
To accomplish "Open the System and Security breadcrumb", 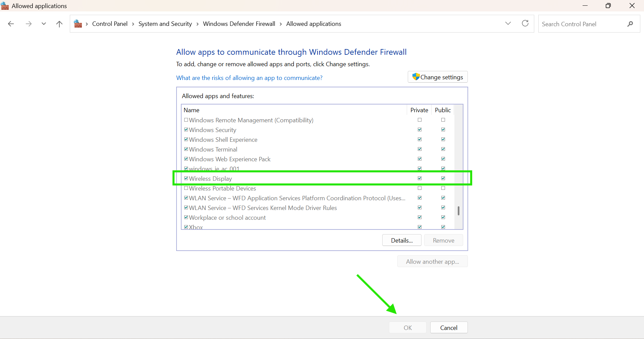I will (x=165, y=24).
